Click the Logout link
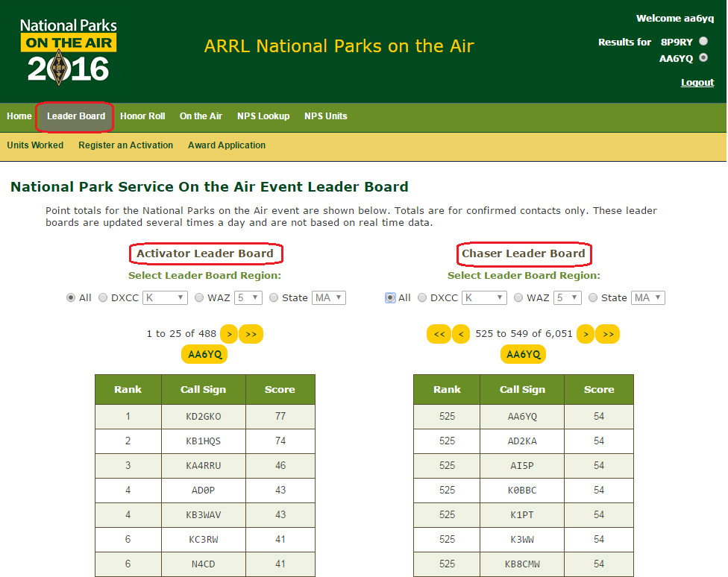 (x=697, y=83)
